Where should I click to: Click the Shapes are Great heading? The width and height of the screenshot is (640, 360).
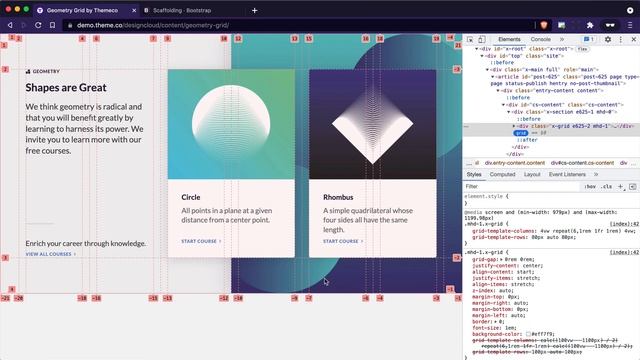point(66,88)
